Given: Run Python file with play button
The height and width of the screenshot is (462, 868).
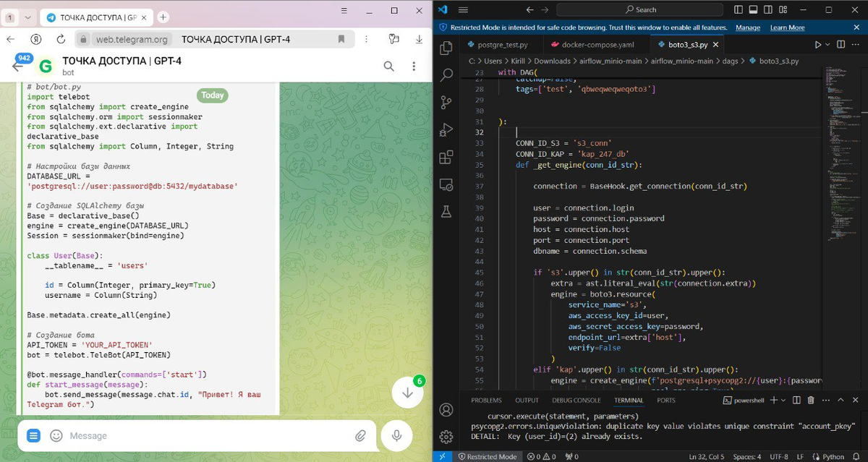Looking at the screenshot, I should pos(818,45).
